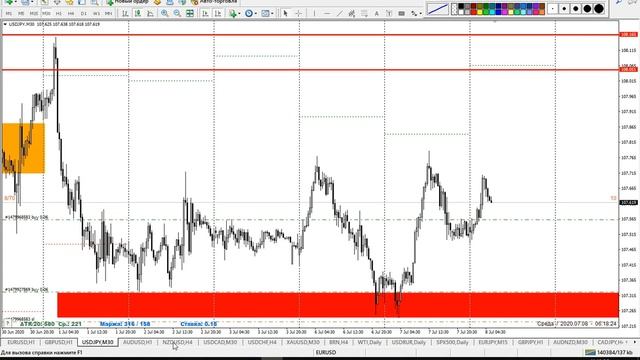Viewport: 640px width, 360px height.
Task: Zoom in on the chart
Action: click(x=164, y=13)
